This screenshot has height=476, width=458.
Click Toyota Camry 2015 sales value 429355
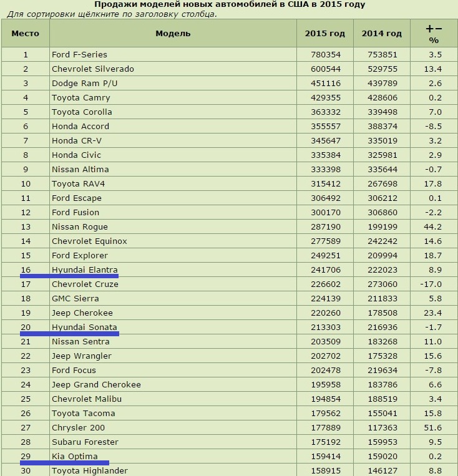[326, 98]
